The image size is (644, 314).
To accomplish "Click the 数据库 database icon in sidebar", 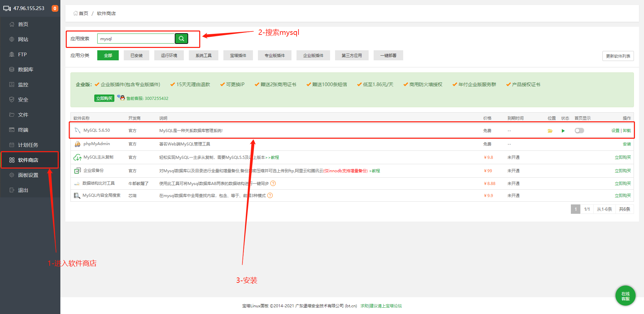I will coord(12,69).
